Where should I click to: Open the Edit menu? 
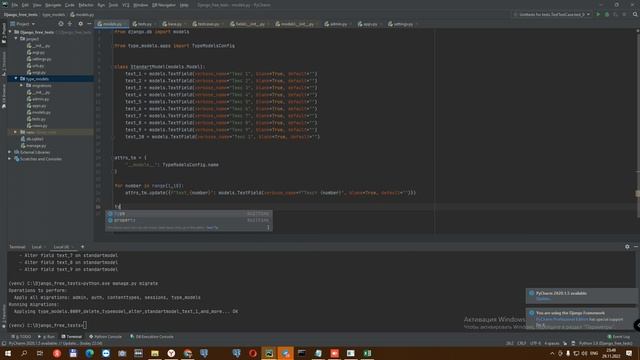25,5
